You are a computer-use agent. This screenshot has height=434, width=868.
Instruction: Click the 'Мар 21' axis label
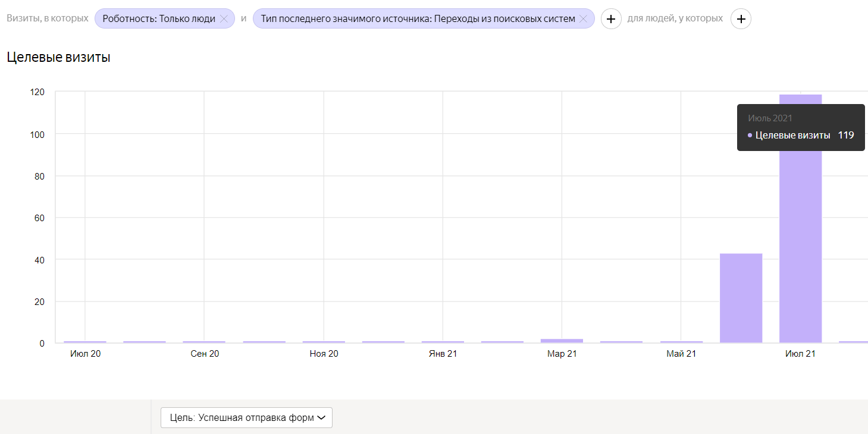coord(562,354)
